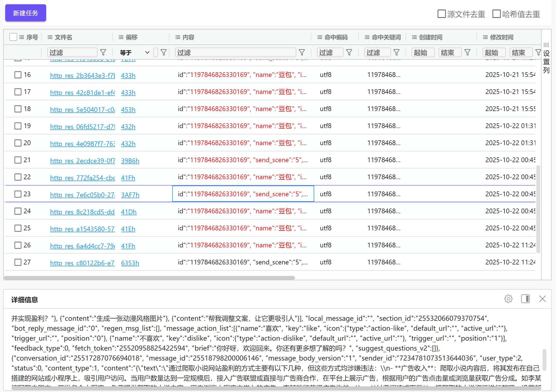
Task: Click the filter funnel icon for 命中关键词 column
Action: [x=397, y=52]
